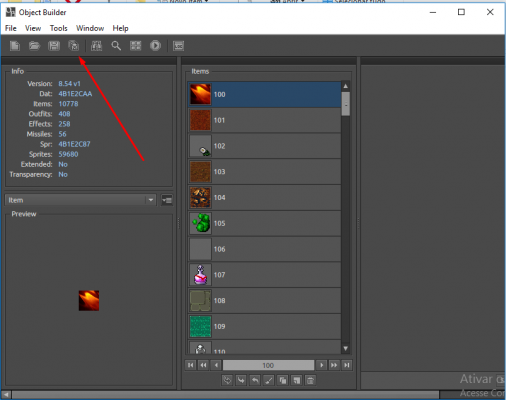Click the Duplicate object icon

283,380
